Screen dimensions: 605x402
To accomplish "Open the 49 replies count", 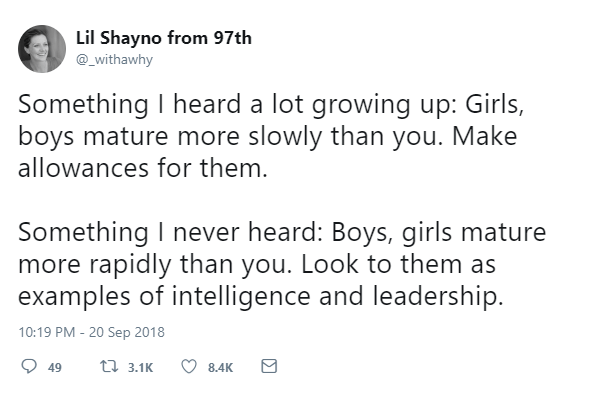I will (x=55, y=368).
